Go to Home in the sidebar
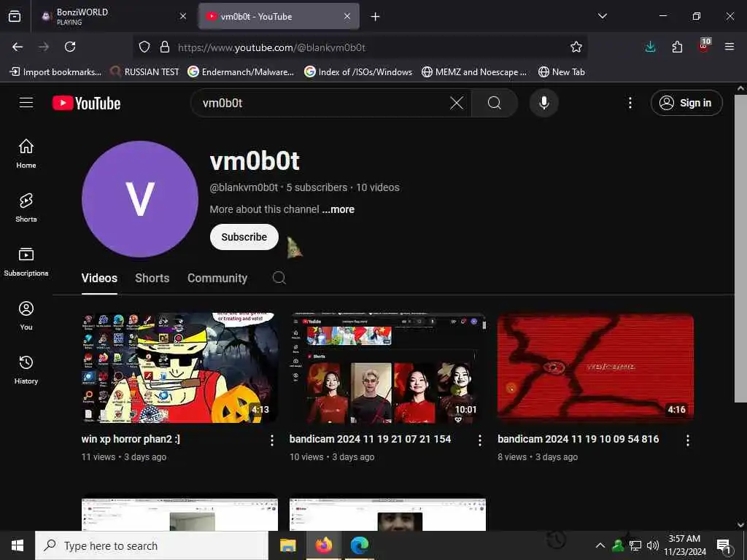This screenshot has height=560, width=747. click(26, 153)
